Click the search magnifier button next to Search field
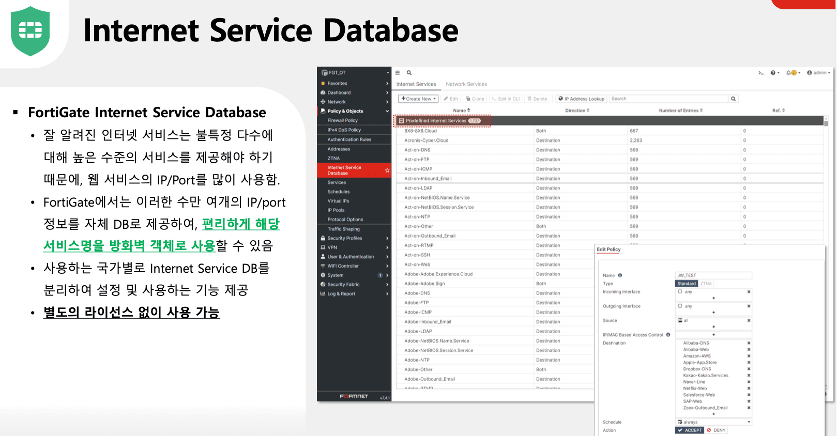The height and width of the screenshot is (436, 837). [x=733, y=99]
